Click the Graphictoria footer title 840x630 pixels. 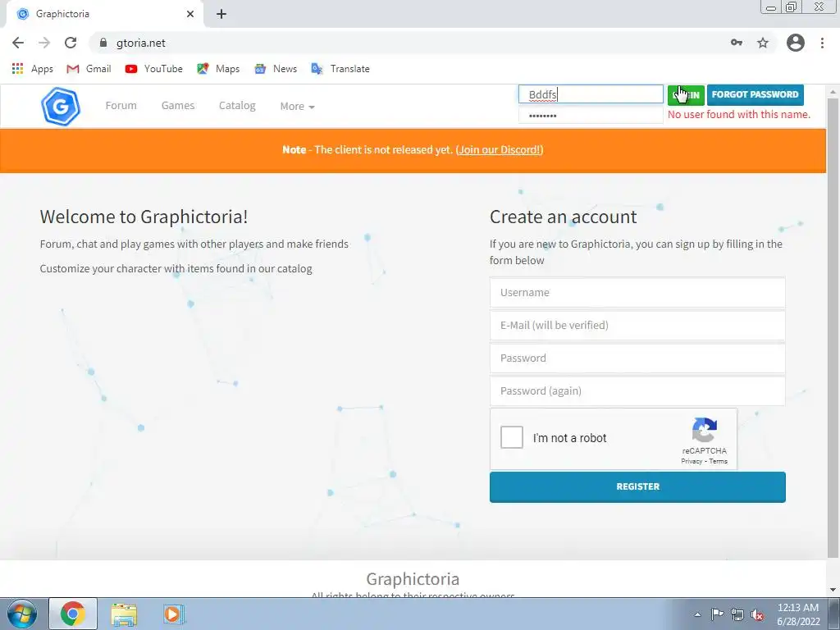[x=413, y=579]
